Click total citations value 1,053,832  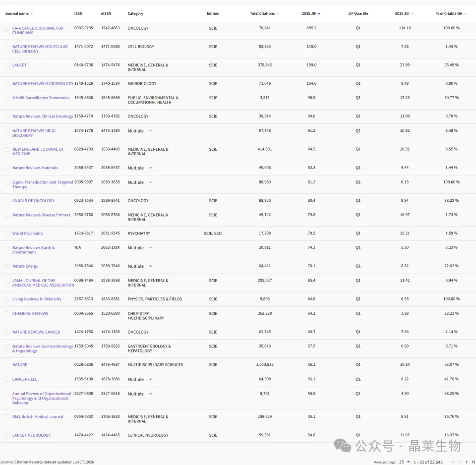click(265, 364)
